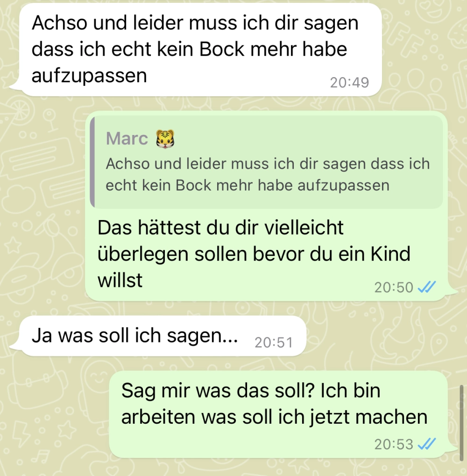
Task: Tap the tiger emoji next to Marc
Action: pyautogui.click(x=165, y=139)
